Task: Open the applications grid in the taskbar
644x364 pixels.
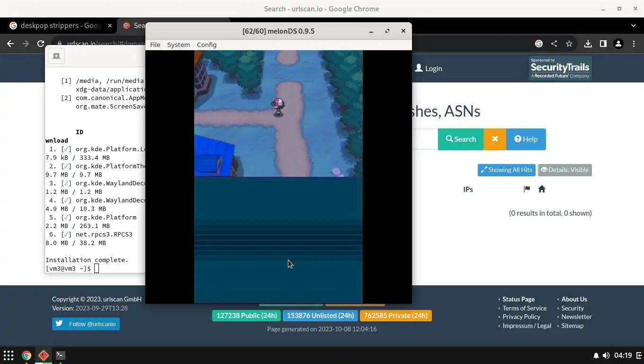Action: coord(9,355)
